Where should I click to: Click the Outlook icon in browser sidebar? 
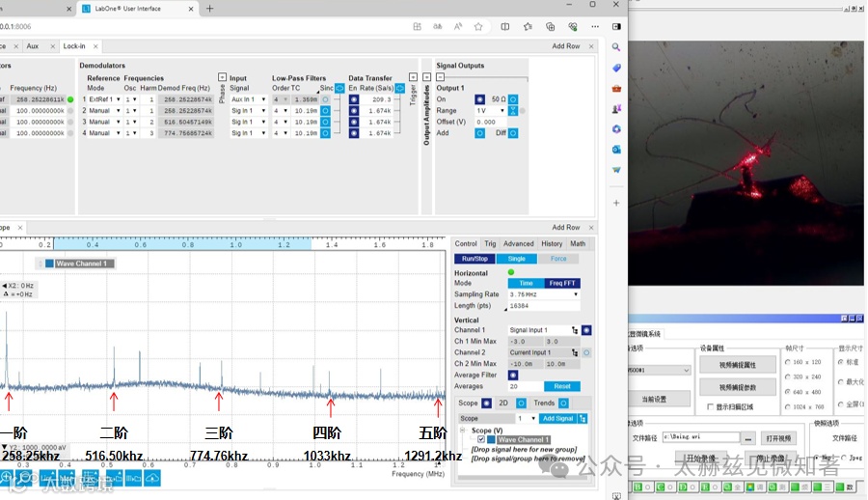tap(616, 149)
